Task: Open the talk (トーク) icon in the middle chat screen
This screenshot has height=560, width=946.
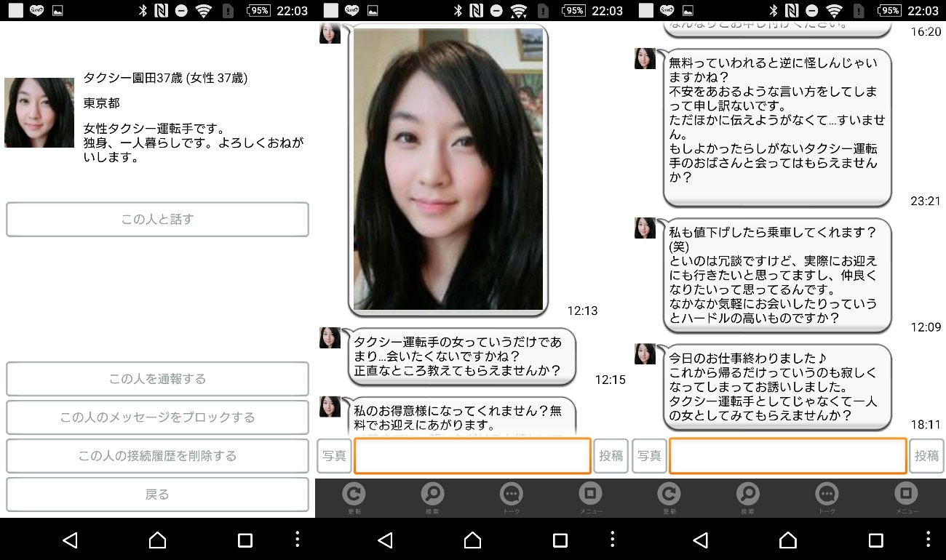Action: click(512, 495)
